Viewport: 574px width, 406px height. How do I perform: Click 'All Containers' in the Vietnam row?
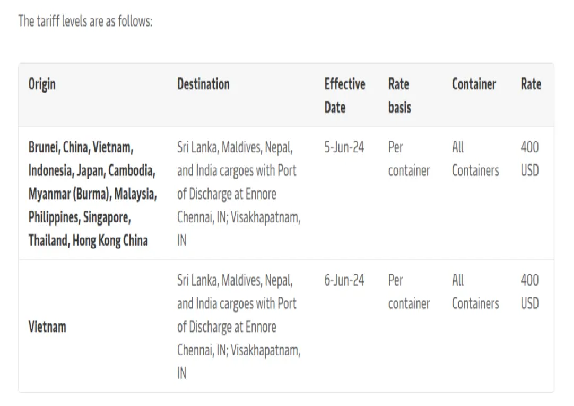tap(475, 292)
